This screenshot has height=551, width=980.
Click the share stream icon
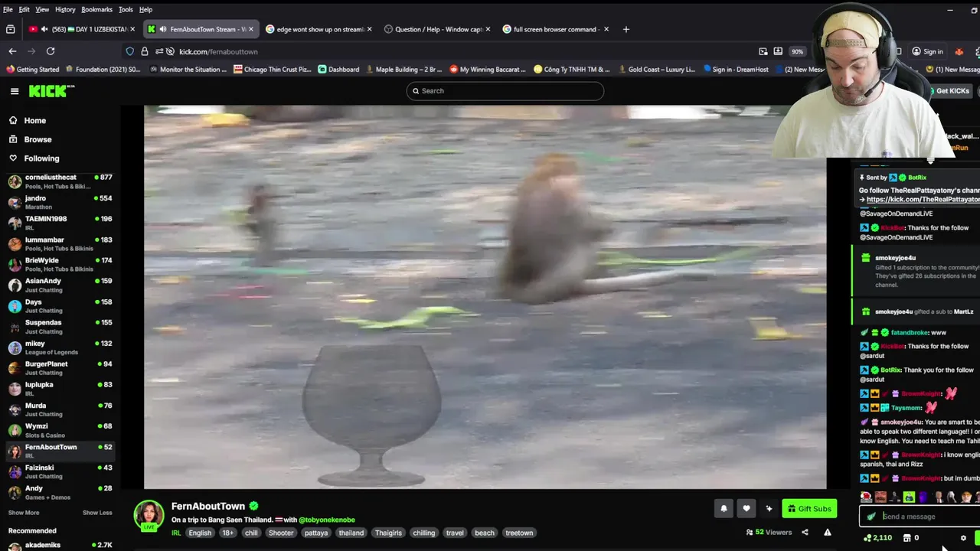click(805, 533)
